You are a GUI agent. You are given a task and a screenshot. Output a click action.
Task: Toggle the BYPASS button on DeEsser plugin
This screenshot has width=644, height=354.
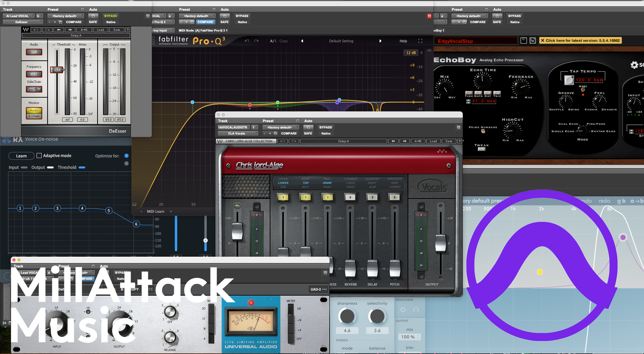pos(110,16)
